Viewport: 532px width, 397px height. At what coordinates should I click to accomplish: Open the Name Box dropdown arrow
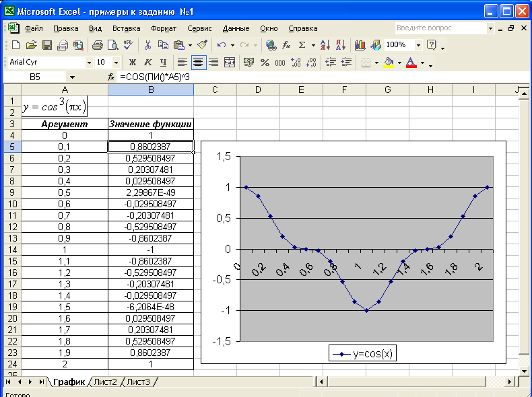(72, 77)
